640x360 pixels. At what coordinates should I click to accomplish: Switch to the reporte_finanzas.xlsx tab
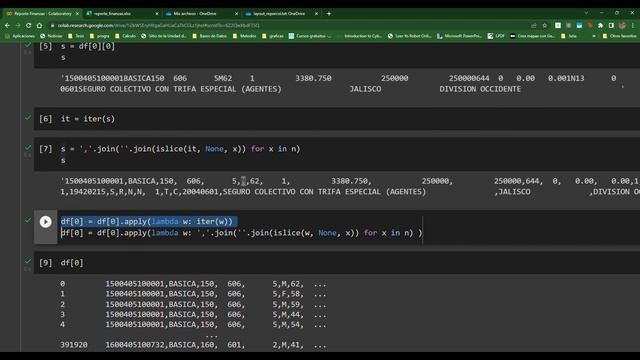pos(122,13)
